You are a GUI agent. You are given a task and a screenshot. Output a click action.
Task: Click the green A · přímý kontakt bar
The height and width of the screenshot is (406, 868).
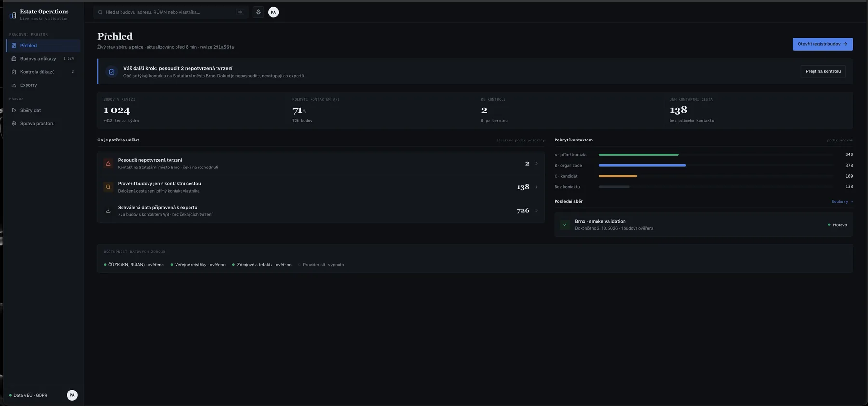(x=638, y=154)
